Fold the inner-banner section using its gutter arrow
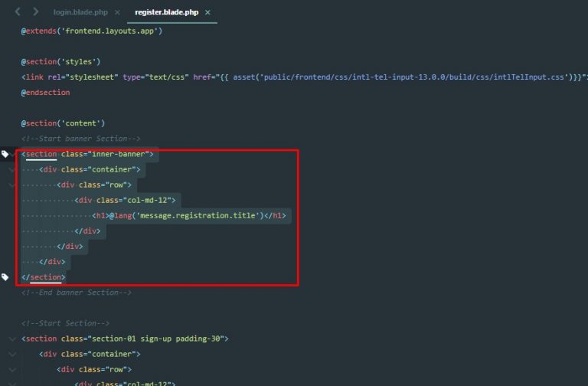This screenshot has height=386, width=588. (x=13, y=154)
